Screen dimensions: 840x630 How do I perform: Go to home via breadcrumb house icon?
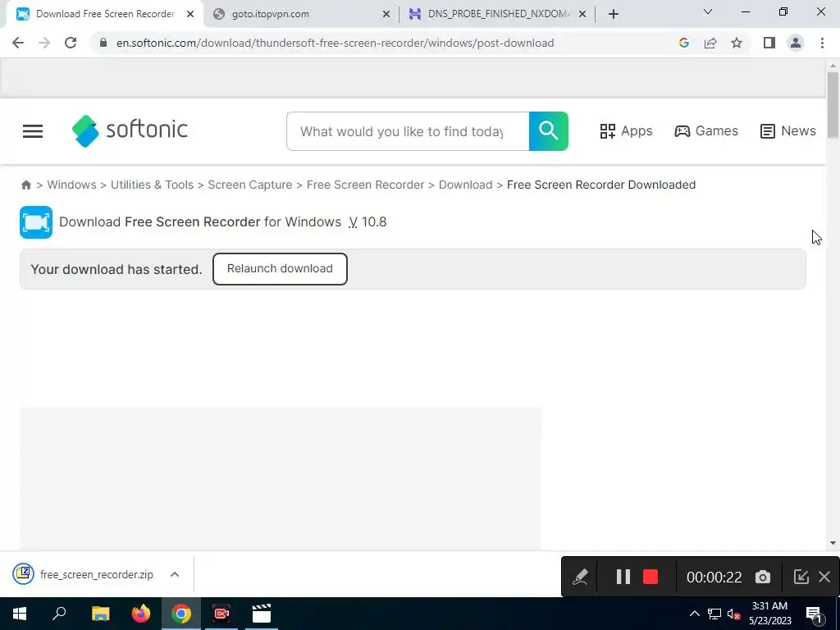point(25,185)
